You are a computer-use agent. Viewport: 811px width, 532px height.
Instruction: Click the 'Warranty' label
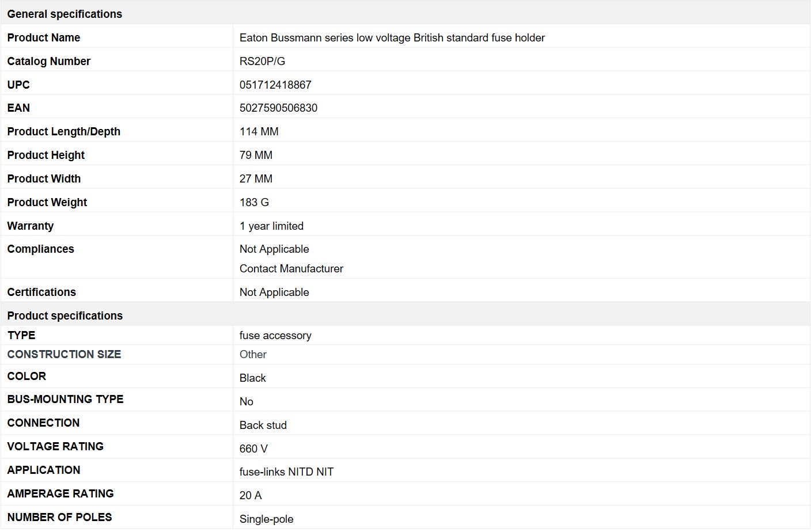point(31,226)
